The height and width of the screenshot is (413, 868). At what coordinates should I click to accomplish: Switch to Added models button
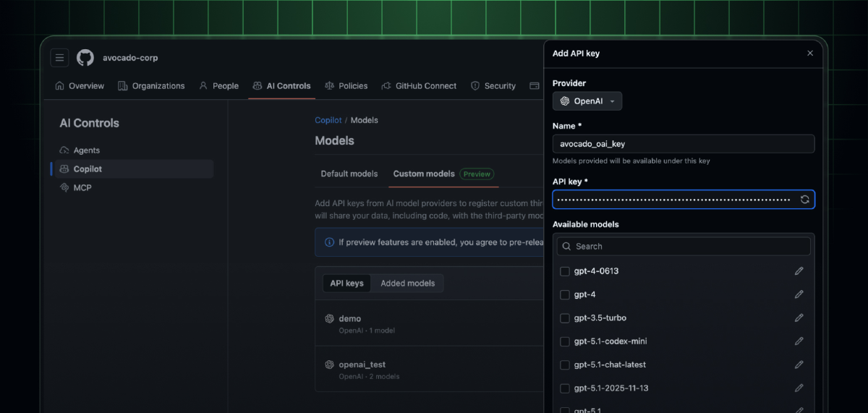pos(407,284)
